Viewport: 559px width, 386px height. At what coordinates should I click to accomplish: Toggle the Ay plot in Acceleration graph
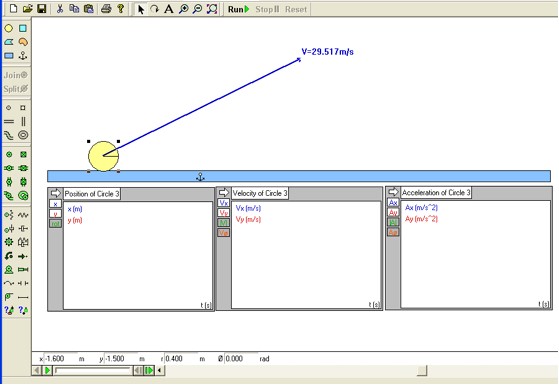point(393,213)
